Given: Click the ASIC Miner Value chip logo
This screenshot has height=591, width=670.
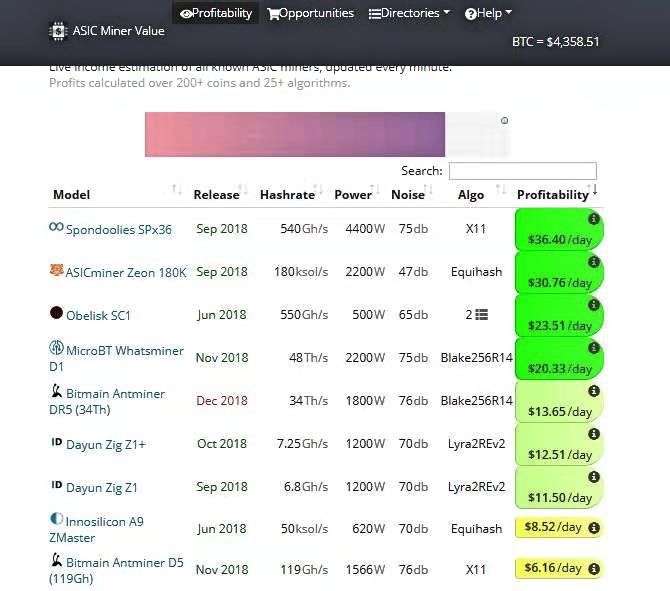Looking at the screenshot, I should [58, 31].
